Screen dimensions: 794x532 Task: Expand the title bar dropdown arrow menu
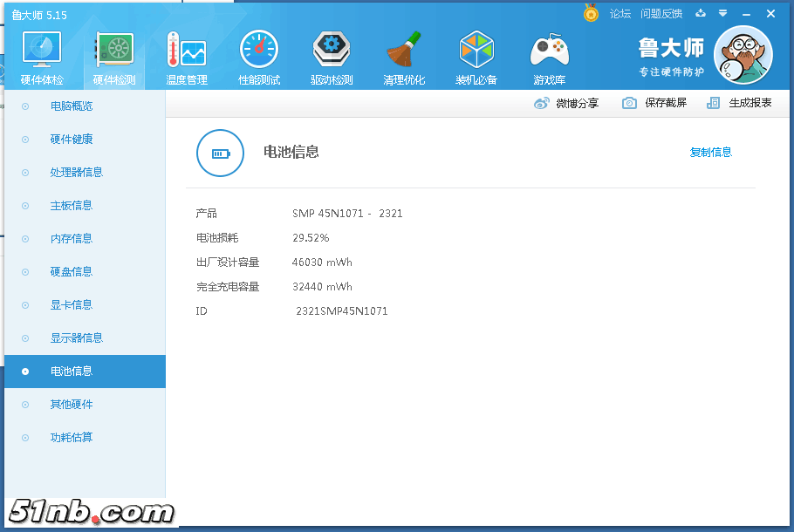coord(722,13)
